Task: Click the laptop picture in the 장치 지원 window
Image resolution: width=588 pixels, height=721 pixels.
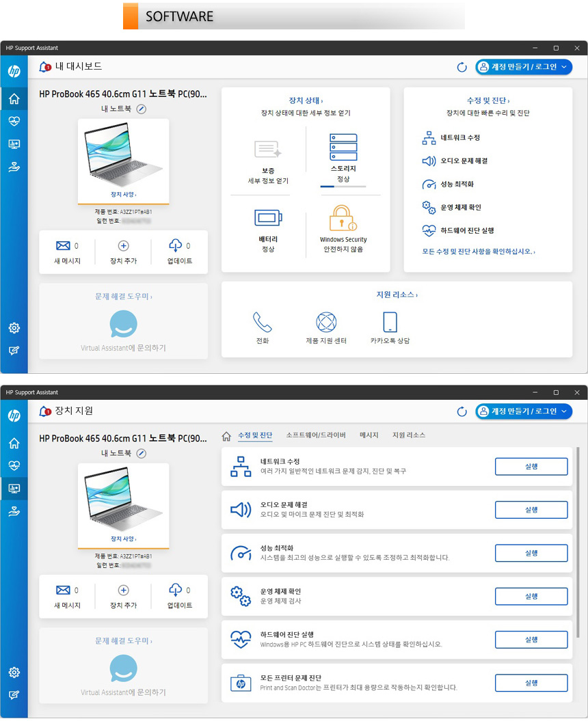Action: click(123, 499)
